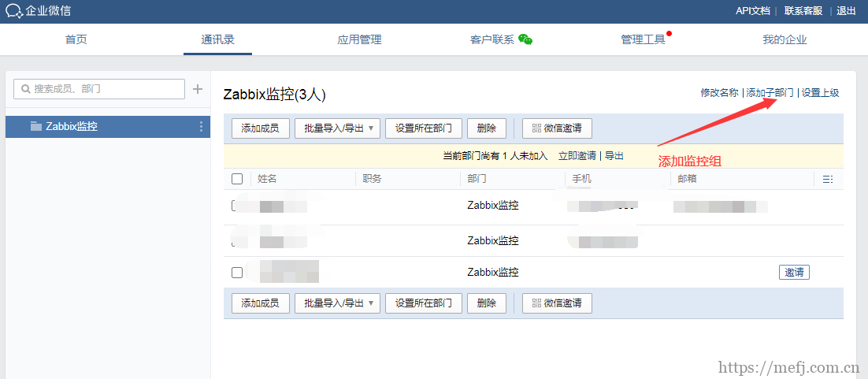Click QR icon on bottom 微信邀请 button
The height and width of the screenshot is (379, 868).
[536, 303]
